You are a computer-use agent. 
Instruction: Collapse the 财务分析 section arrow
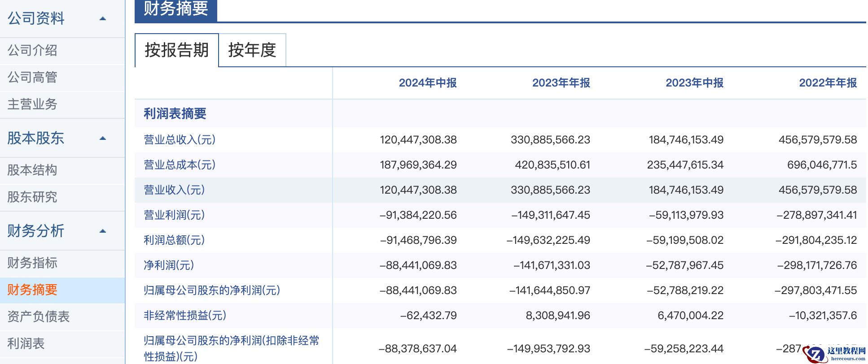point(103,231)
